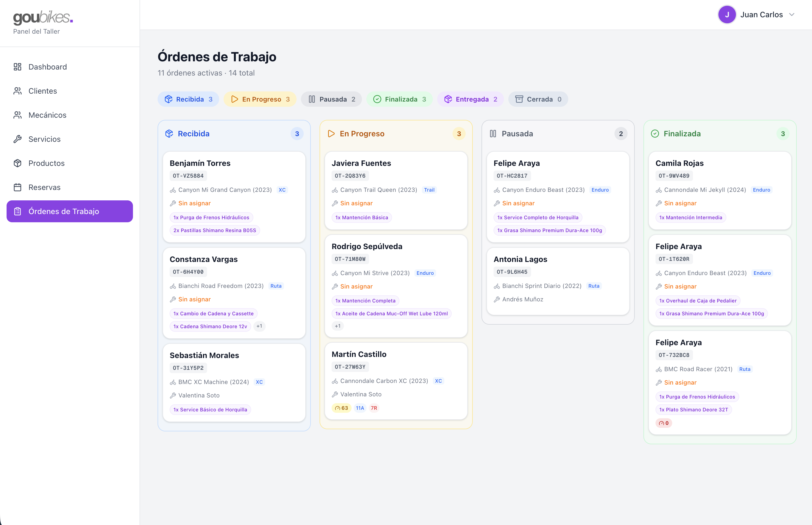Click the Servicios wrench icon
Screen dimensions: 812x525
click(18, 139)
